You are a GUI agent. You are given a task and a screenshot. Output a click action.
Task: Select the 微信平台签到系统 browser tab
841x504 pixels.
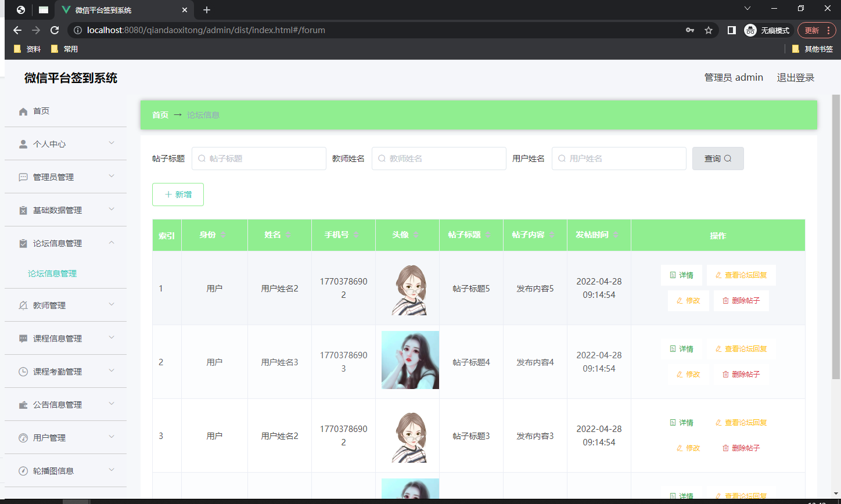[116, 10]
